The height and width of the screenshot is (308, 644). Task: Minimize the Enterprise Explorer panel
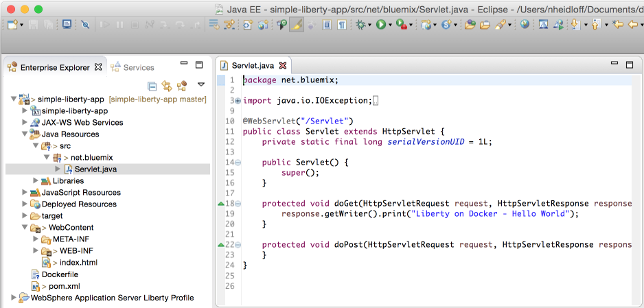click(184, 64)
